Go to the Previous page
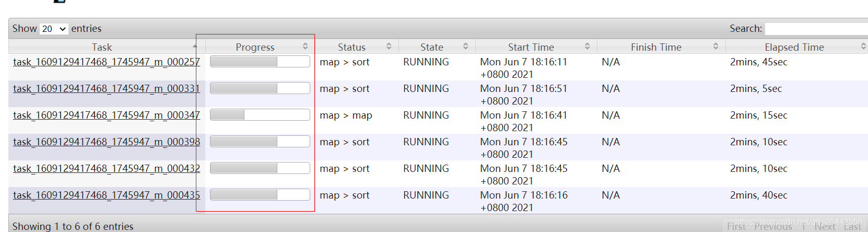This screenshot has width=868, height=232. point(773,226)
